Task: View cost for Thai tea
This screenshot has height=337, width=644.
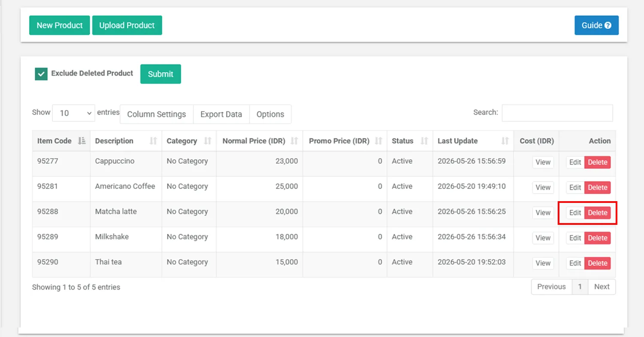Action: (543, 263)
